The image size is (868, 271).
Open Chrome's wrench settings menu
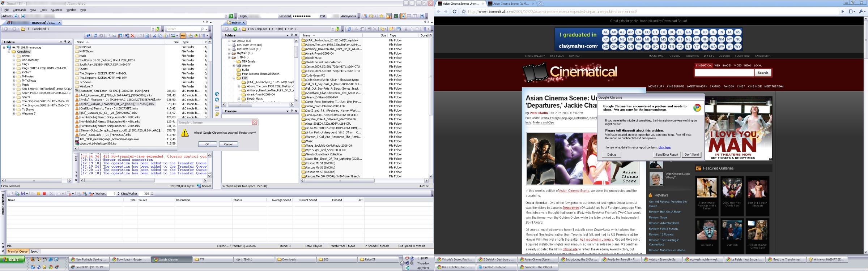tap(862, 12)
